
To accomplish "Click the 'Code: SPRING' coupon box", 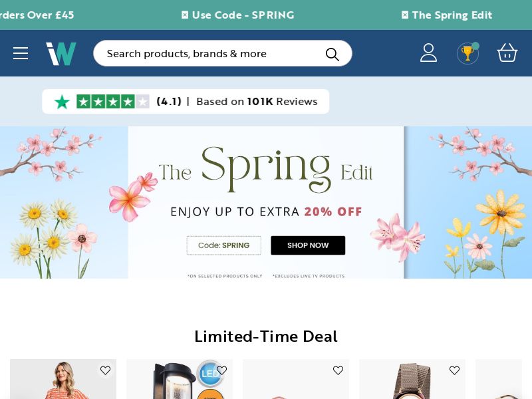I will pyautogui.click(x=223, y=245).
